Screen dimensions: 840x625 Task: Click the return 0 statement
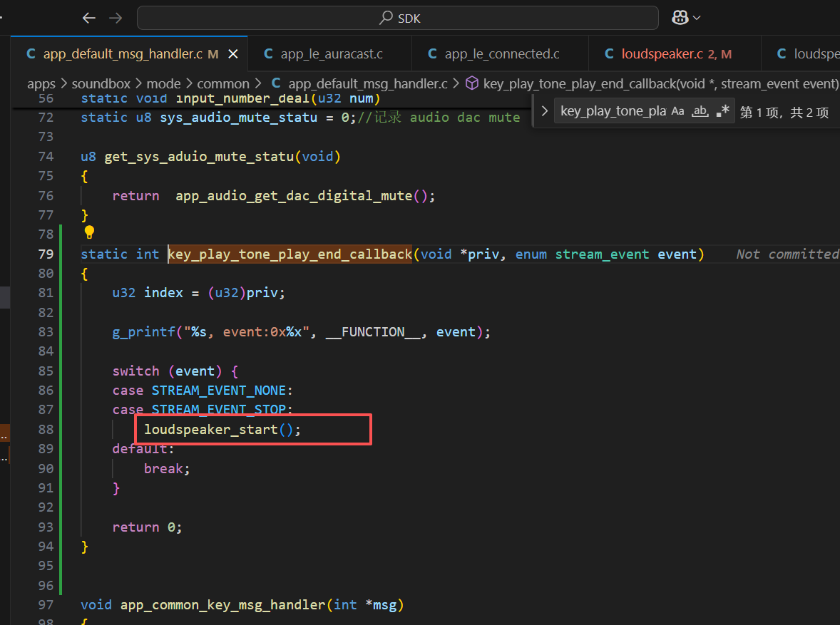148,527
